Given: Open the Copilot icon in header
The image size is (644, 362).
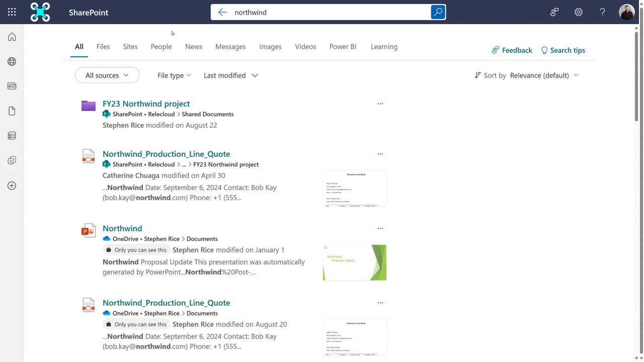Looking at the screenshot, I should 554,12.
